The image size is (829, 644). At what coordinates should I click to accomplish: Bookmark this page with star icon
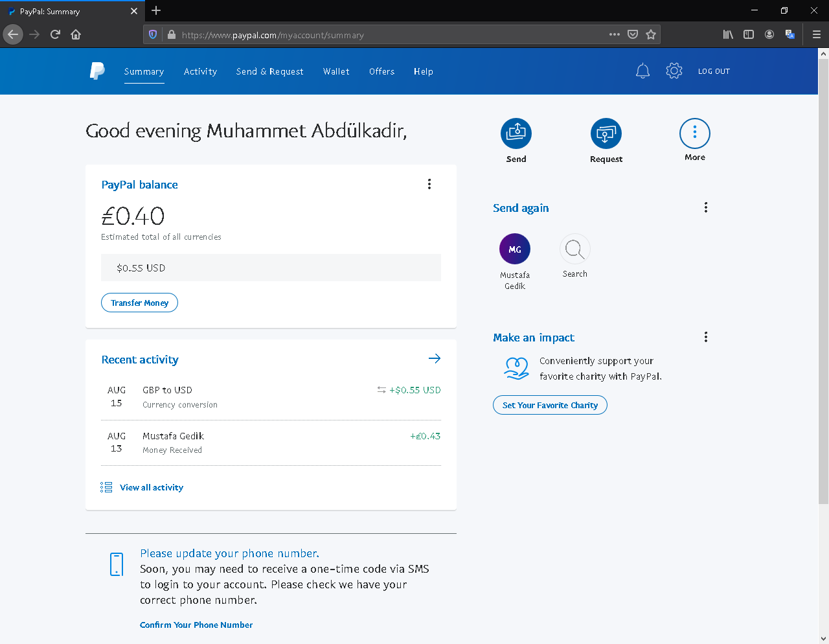click(x=651, y=34)
